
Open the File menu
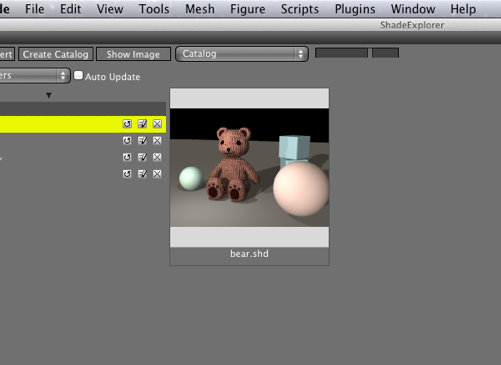pyautogui.click(x=34, y=9)
